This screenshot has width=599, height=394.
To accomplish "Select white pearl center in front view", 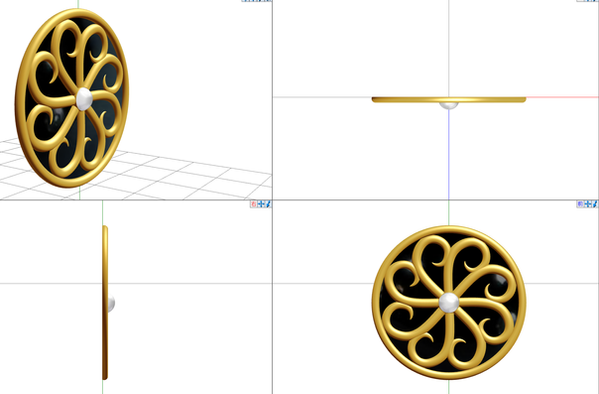I will click(x=449, y=303).
